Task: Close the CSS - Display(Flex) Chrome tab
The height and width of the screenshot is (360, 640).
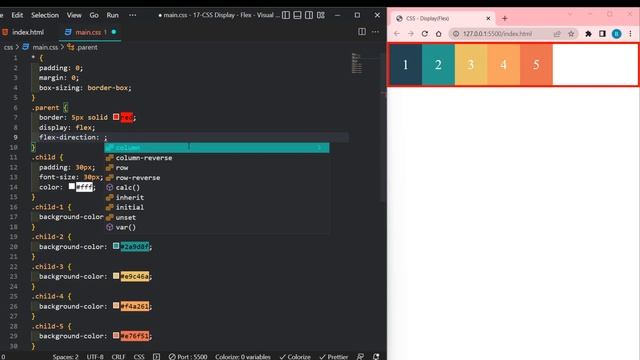Action: click(x=488, y=18)
